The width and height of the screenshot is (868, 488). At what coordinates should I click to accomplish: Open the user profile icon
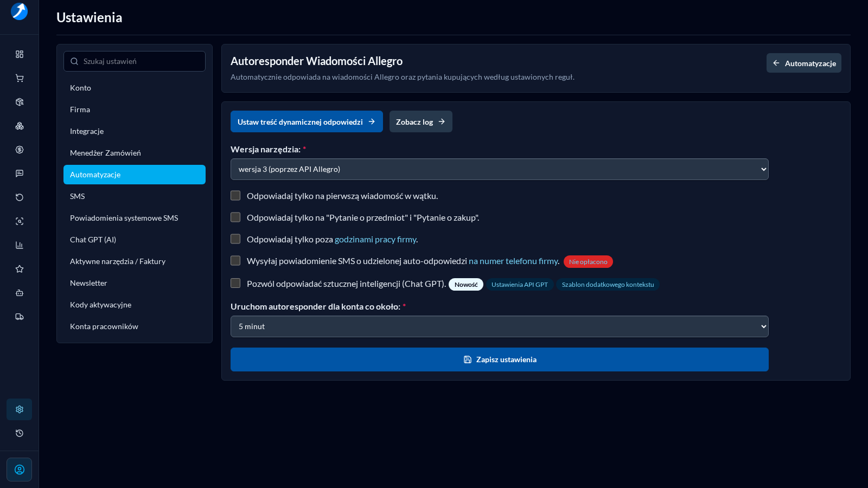click(x=20, y=470)
